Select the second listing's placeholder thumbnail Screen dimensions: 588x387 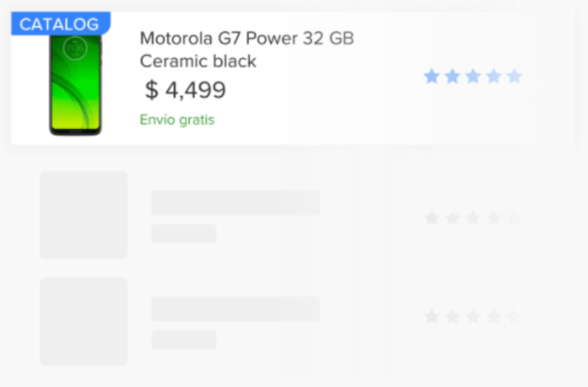(x=84, y=215)
